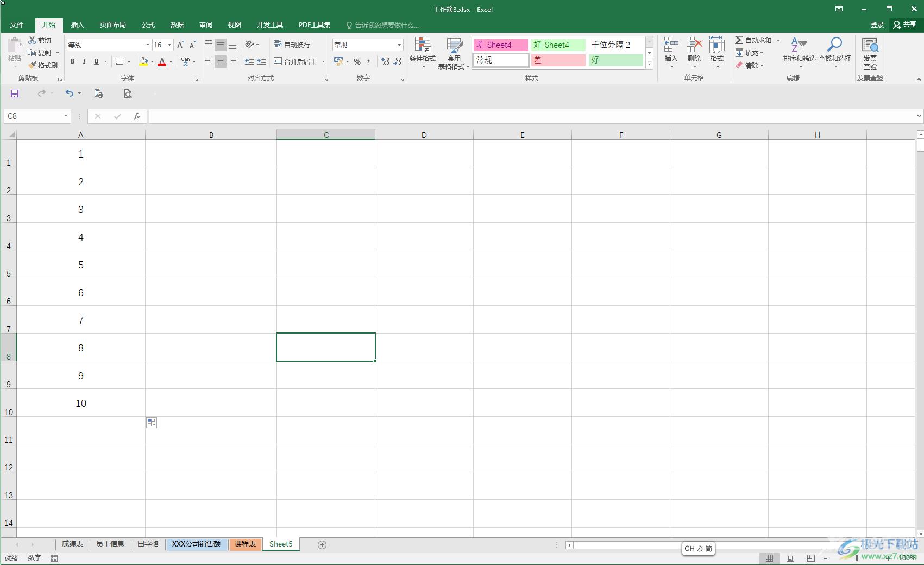Click the Delete cells (删除) icon
The image size is (924, 565).
tap(694, 45)
